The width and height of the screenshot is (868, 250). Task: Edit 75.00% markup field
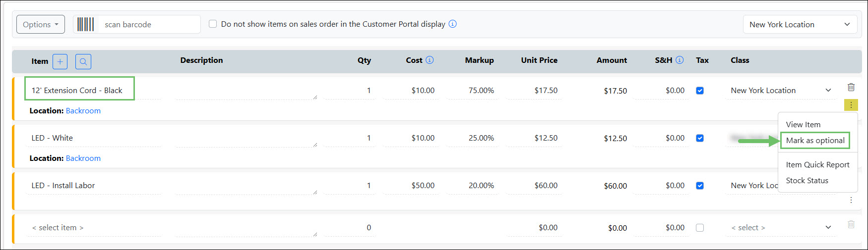point(473,91)
